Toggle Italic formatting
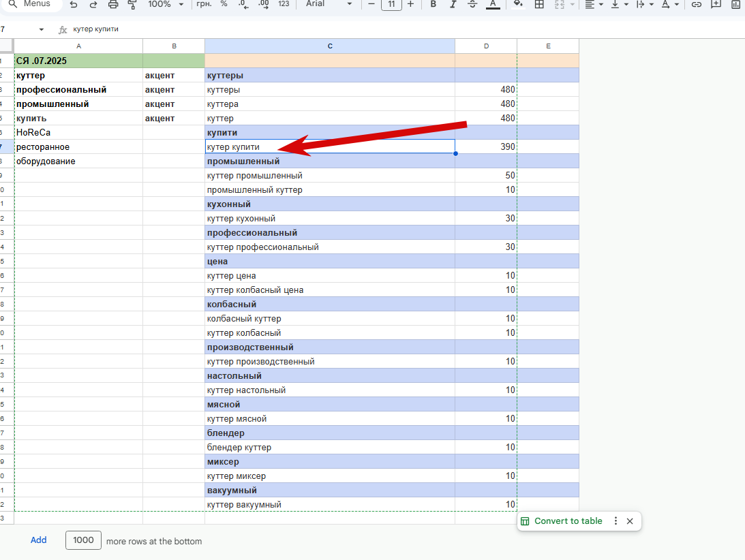This screenshot has width=745, height=560. click(453, 4)
